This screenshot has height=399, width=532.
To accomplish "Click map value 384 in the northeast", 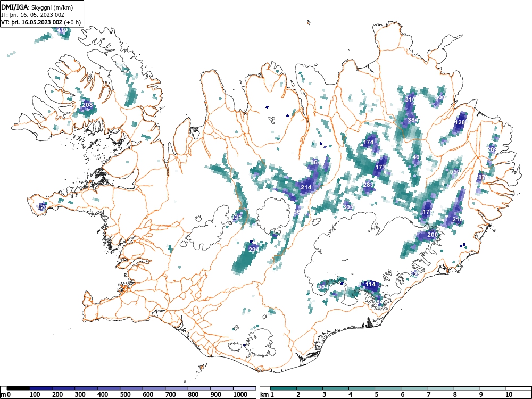I will 413,120.
